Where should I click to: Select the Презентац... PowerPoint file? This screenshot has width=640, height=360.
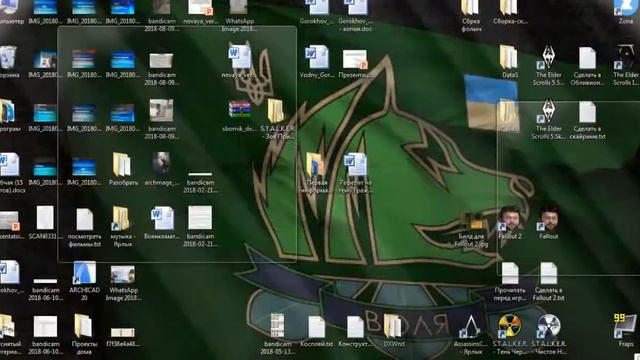tap(355, 62)
